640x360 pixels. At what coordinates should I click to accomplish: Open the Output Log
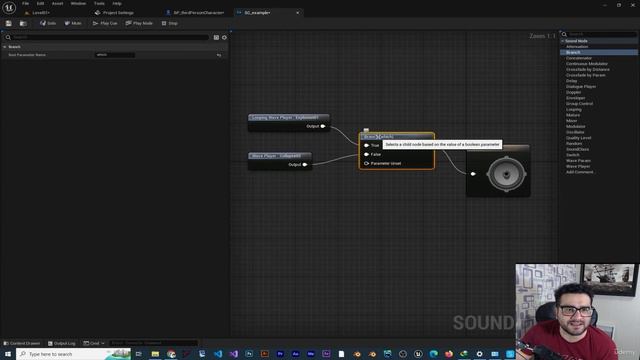[x=62, y=343]
